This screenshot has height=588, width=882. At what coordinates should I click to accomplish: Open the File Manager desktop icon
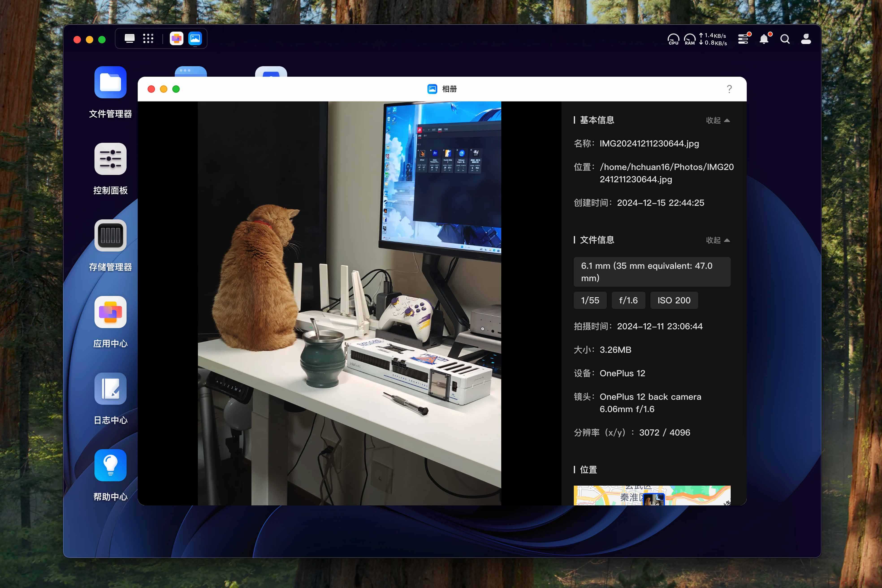(110, 82)
